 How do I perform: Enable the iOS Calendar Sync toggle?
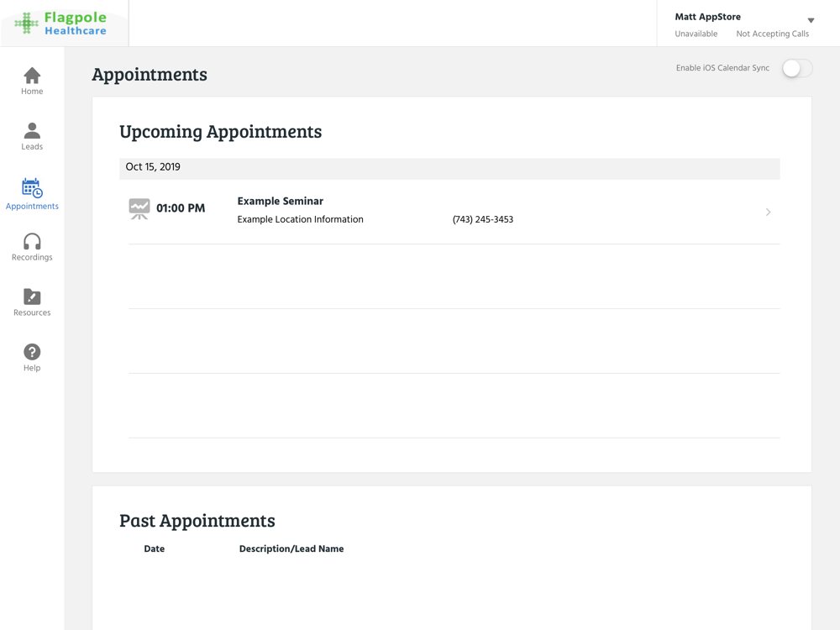(x=797, y=68)
